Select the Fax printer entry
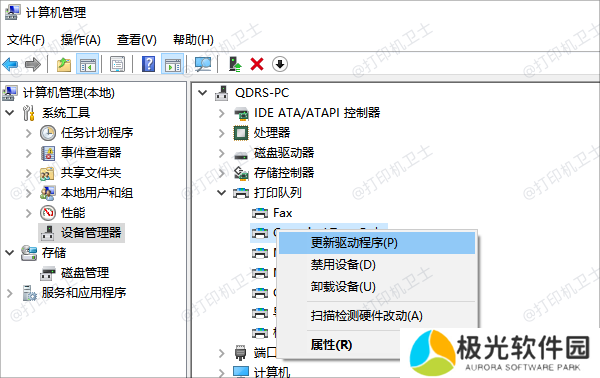 (x=282, y=213)
